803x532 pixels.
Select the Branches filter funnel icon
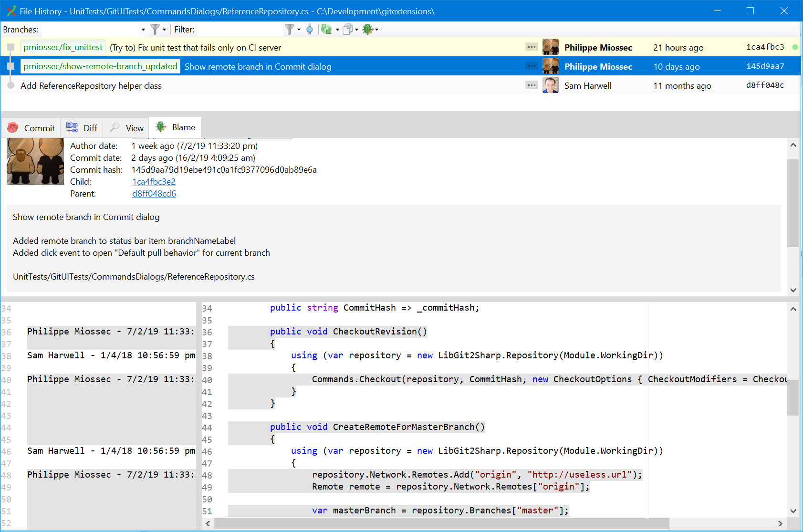(x=155, y=29)
